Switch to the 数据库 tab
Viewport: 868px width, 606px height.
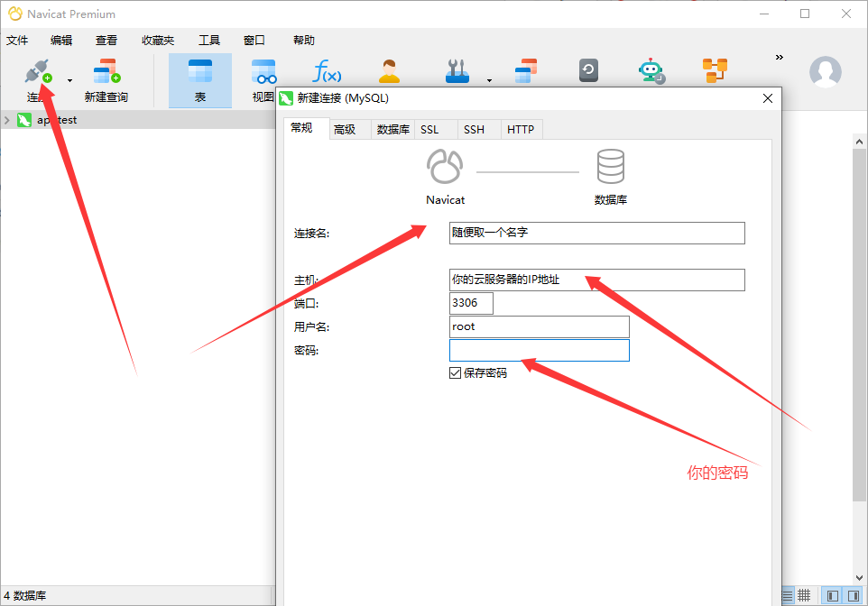(393, 130)
